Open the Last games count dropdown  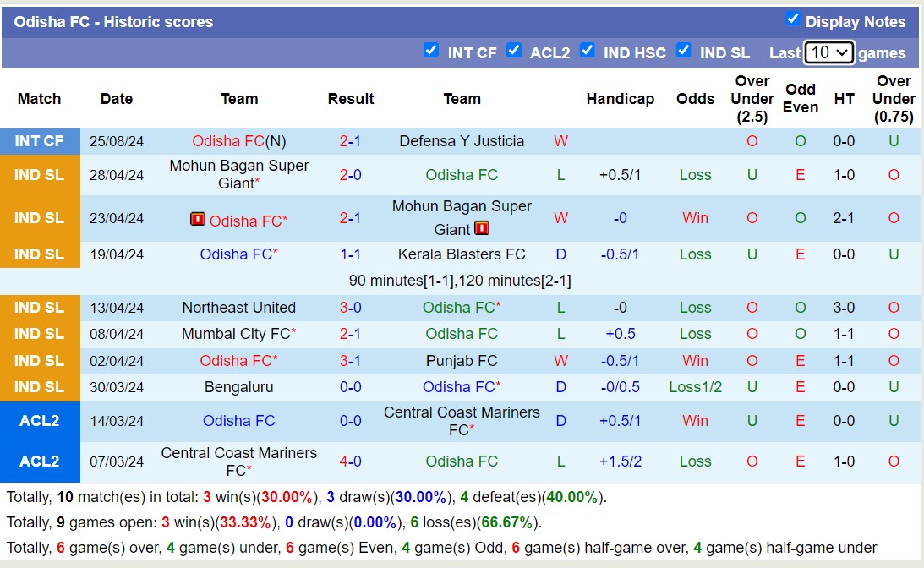(x=829, y=52)
